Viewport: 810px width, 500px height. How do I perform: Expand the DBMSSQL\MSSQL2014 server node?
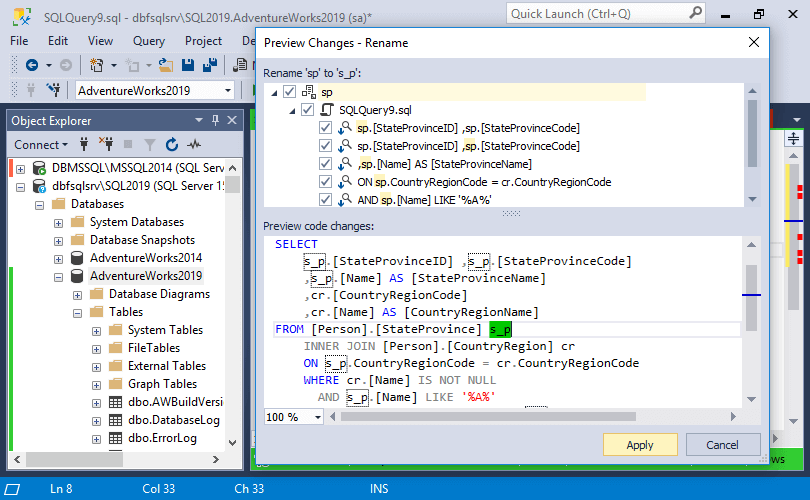point(21,169)
